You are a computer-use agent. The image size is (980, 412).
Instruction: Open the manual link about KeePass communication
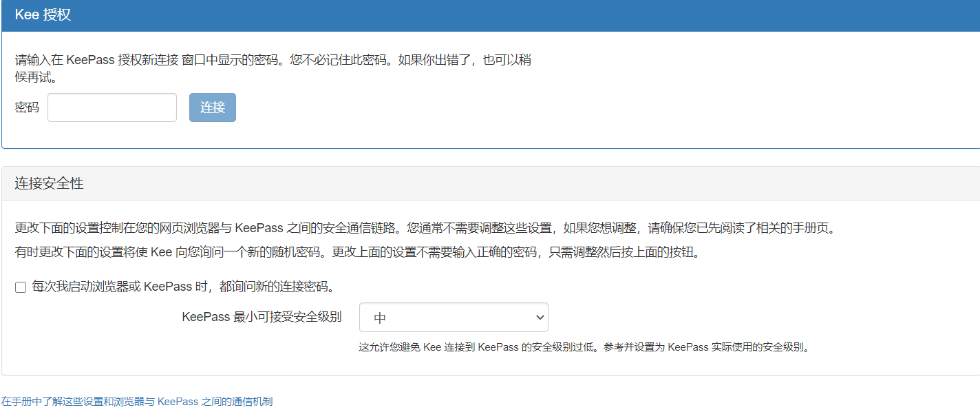136,401
